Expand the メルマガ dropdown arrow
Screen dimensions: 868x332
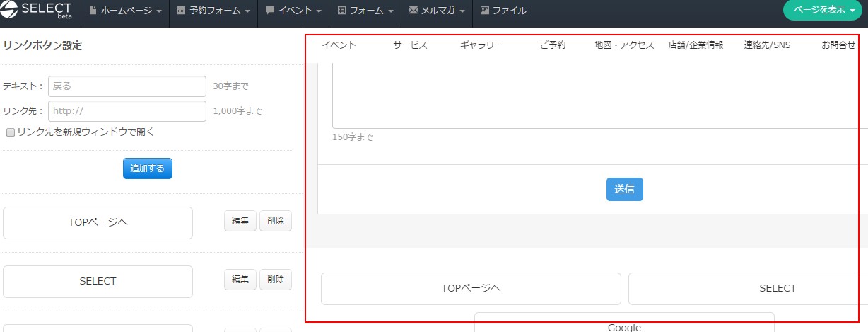pyautogui.click(x=462, y=11)
